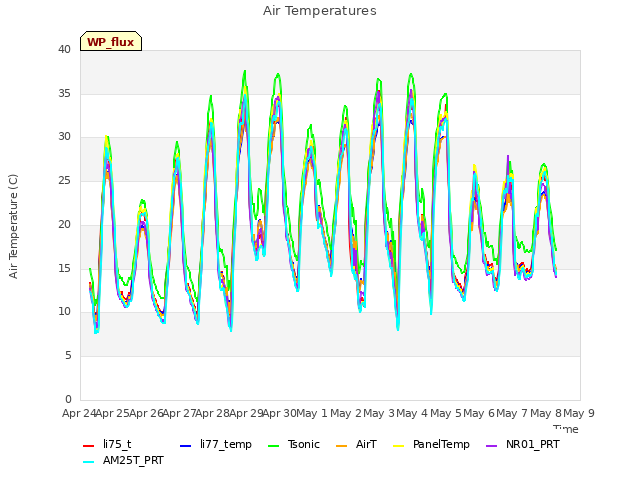Click the 25 y-axis tick label
The width and height of the screenshot is (640, 480).
coord(64,180)
